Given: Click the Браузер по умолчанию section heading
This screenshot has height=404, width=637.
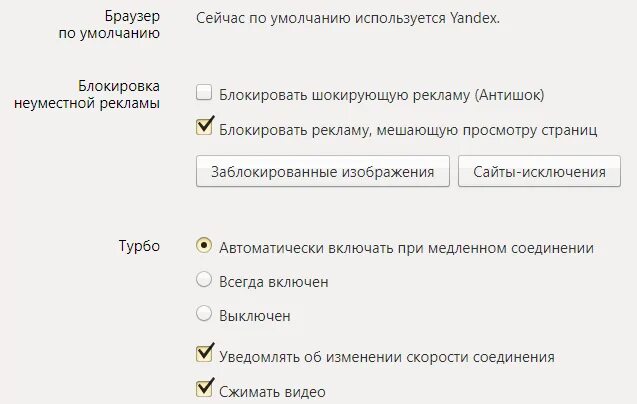Looking at the screenshot, I should pos(109,24).
